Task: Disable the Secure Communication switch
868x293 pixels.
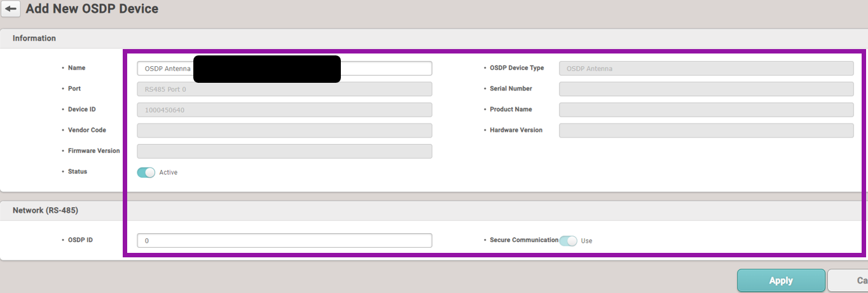Action: [x=568, y=241]
